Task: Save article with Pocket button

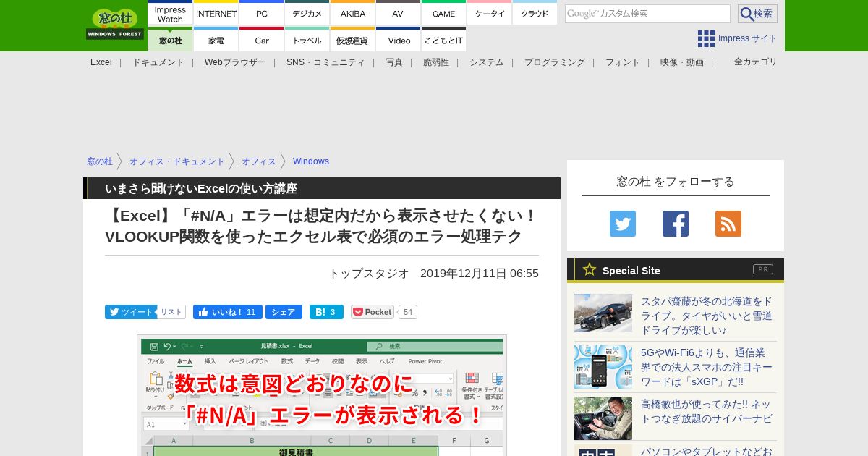Action: (373, 312)
